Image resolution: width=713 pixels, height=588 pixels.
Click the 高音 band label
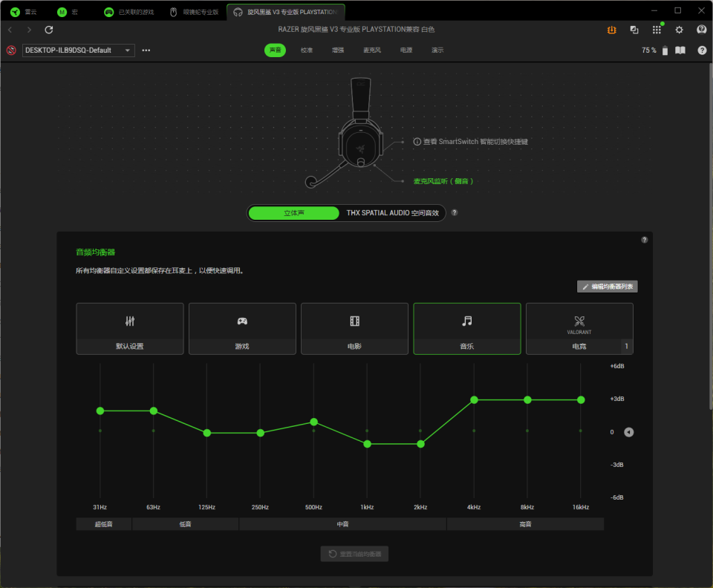525,524
